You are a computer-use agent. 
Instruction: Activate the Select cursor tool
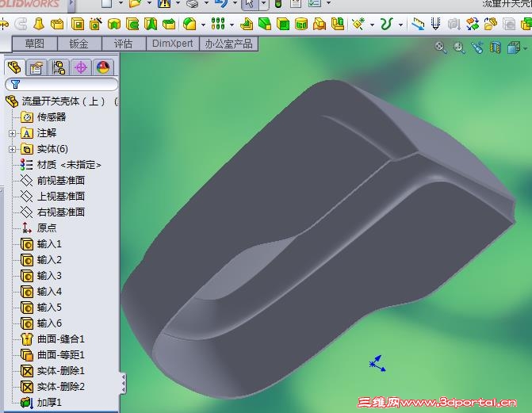point(250,4)
